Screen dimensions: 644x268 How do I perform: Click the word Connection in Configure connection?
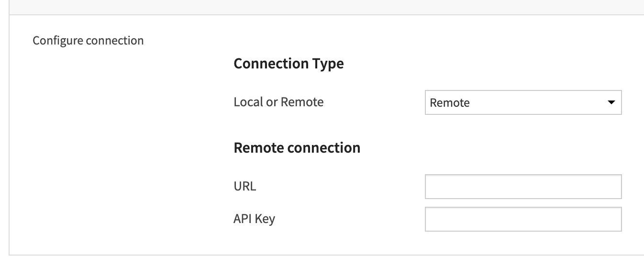[115, 41]
